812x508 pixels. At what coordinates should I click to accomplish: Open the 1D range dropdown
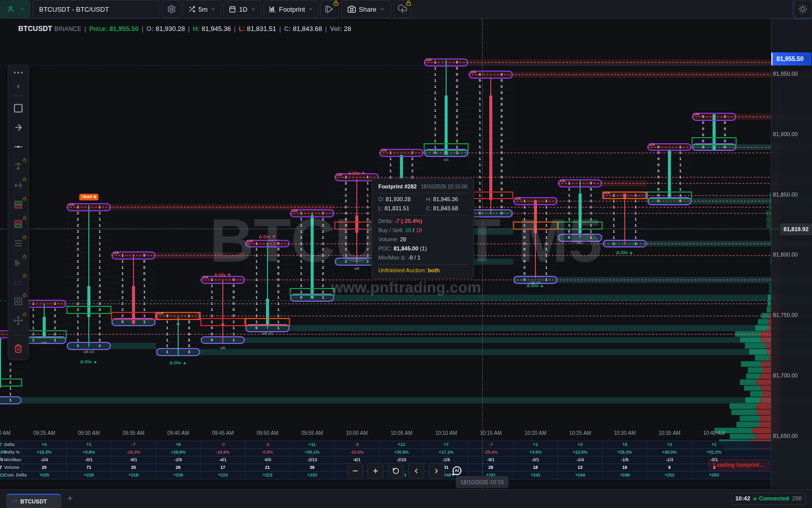[x=242, y=9]
